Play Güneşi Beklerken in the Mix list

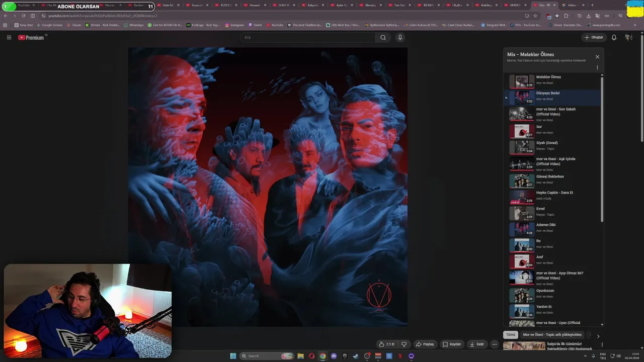click(x=552, y=180)
